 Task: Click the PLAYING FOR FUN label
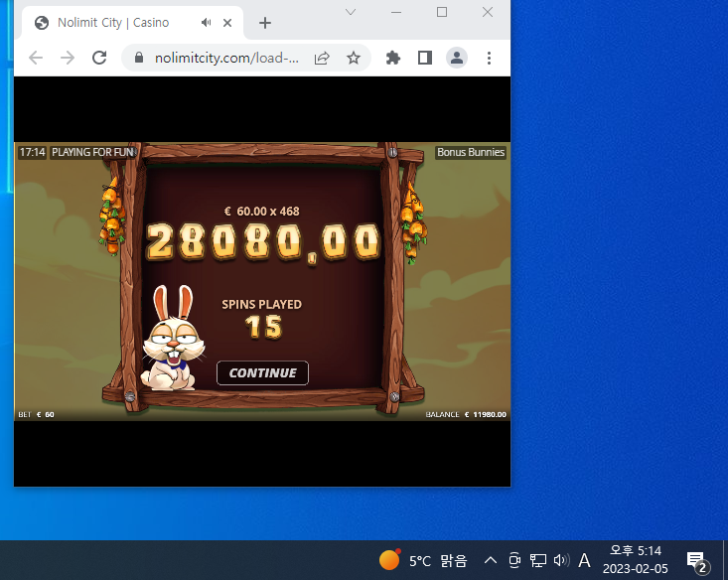coord(92,152)
